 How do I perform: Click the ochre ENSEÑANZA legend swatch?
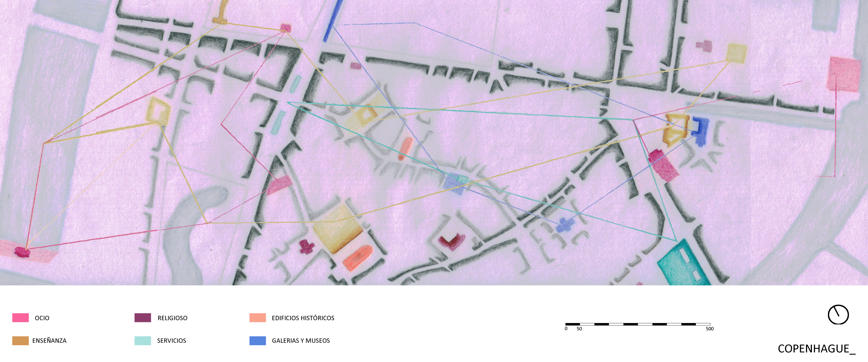(20, 341)
